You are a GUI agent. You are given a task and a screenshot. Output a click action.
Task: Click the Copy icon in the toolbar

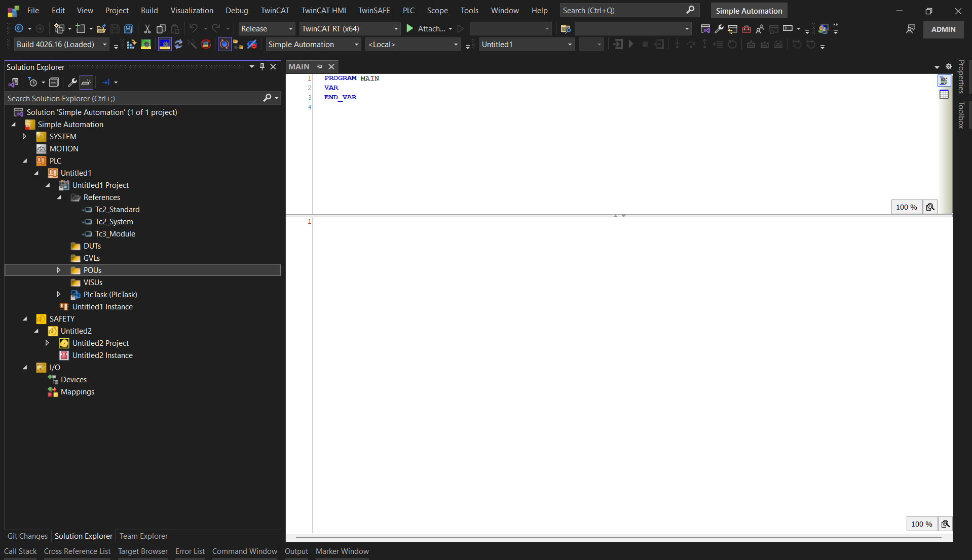pyautogui.click(x=161, y=29)
